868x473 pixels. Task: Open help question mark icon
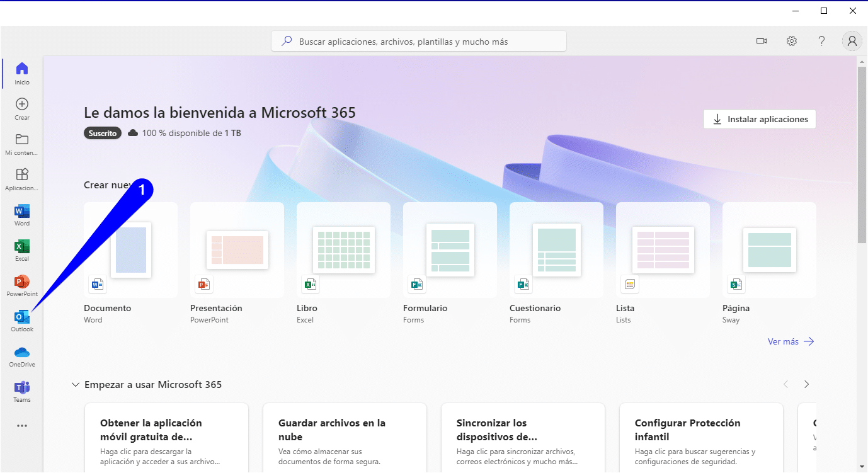coord(821,41)
